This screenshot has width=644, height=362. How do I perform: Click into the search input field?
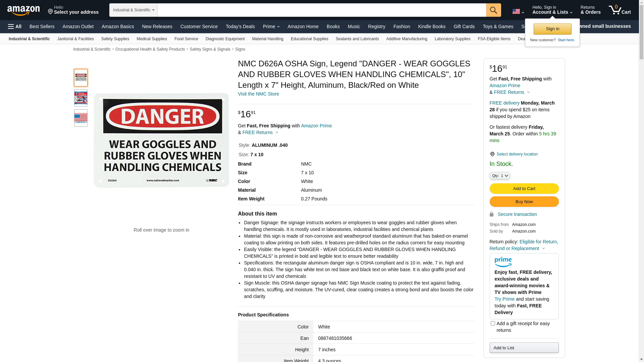[x=322, y=10]
